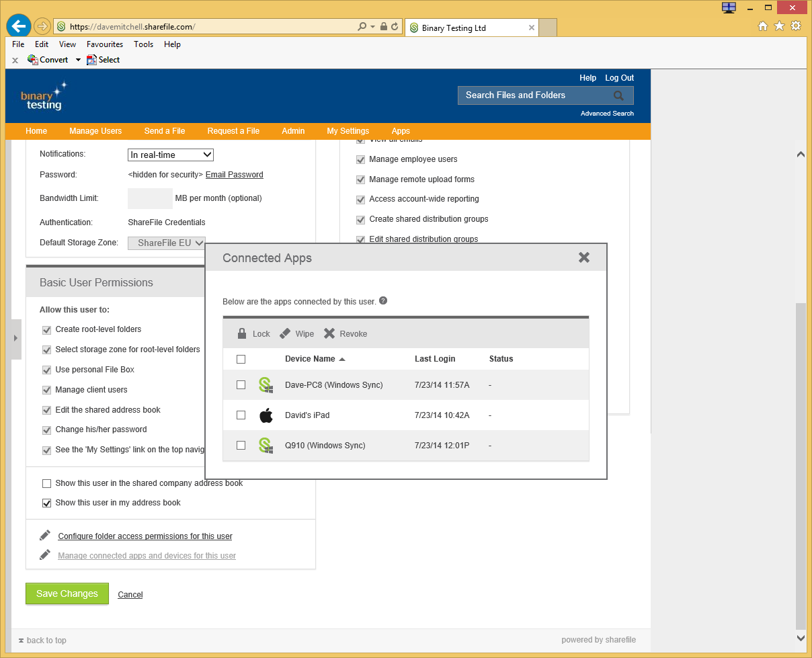Go to the Manage Users tab
812x658 pixels.
point(95,131)
